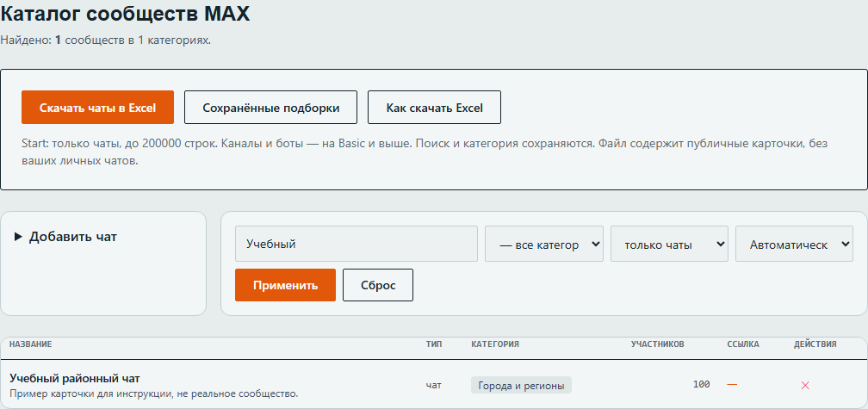This screenshot has height=409, width=868.
Task: Click the orange dash in the link column
Action: coord(732,385)
